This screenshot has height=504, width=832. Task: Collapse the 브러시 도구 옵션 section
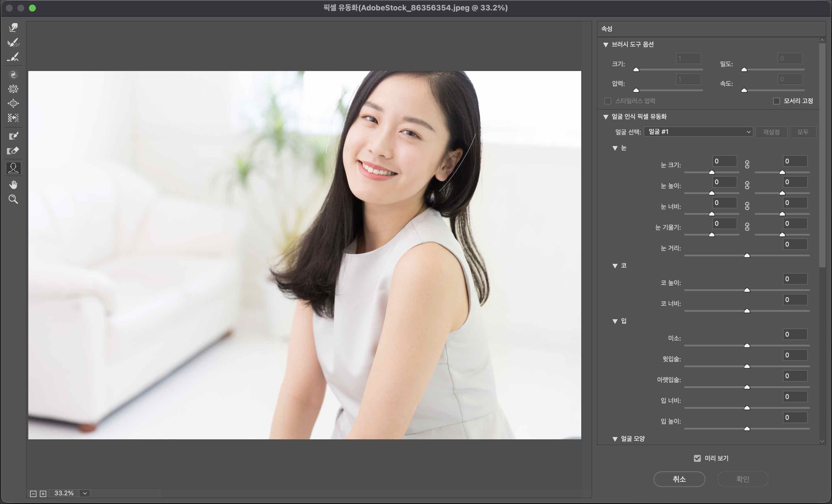pos(606,44)
